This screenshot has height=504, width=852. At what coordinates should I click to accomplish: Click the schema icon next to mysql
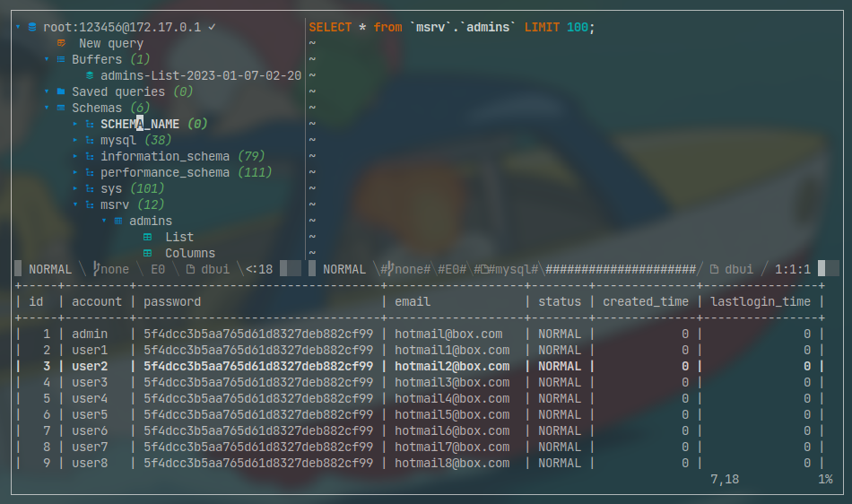point(90,140)
